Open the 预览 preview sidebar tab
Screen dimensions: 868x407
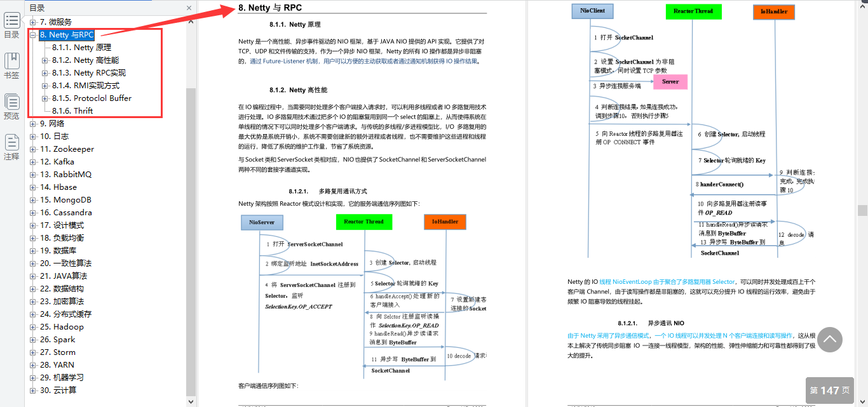click(11, 105)
